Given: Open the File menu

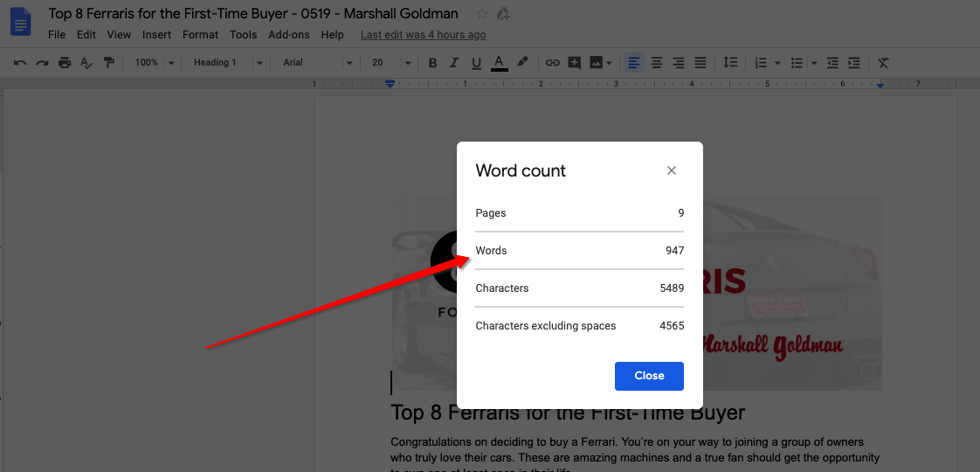Looking at the screenshot, I should coord(57,35).
